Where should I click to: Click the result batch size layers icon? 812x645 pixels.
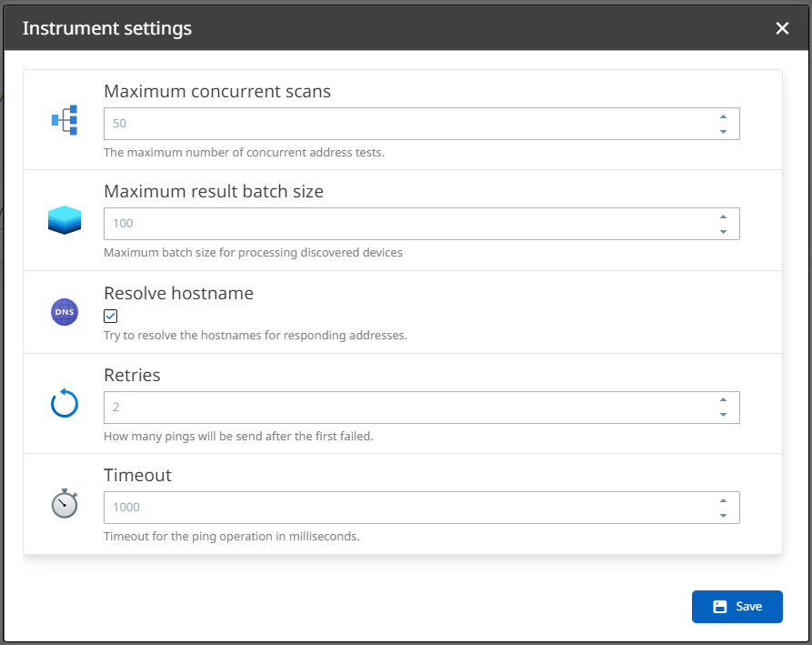click(x=65, y=220)
